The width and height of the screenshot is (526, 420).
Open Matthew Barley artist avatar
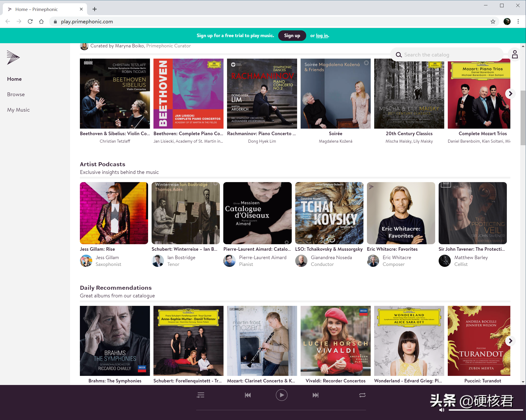tap(444, 261)
